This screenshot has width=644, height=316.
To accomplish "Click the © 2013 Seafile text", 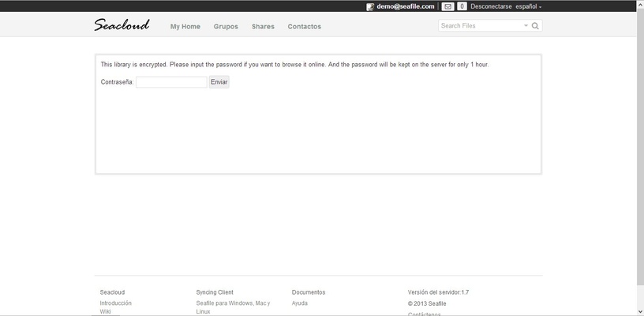I will click(x=427, y=303).
